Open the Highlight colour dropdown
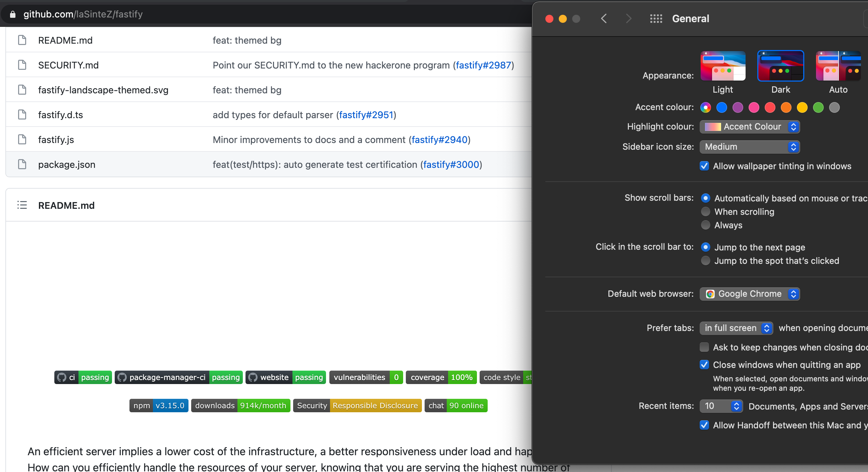Viewport: 868px width, 472px height. pyautogui.click(x=750, y=127)
